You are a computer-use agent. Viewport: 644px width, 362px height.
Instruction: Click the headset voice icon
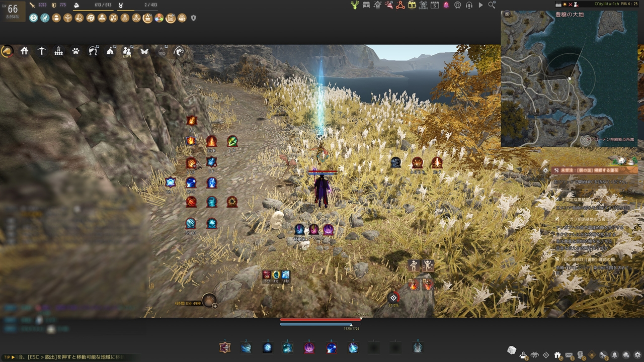click(x=469, y=5)
